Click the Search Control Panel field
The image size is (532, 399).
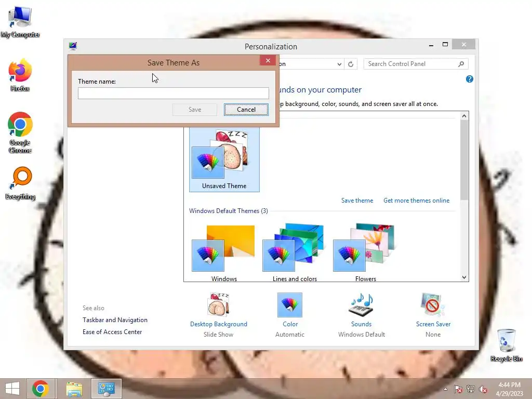coord(416,64)
